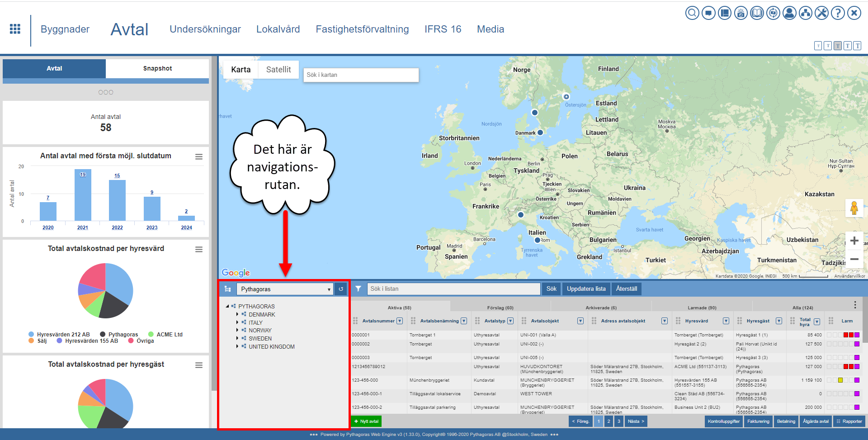
Task: Select the largest text size T button
Action: [x=857, y=46]
